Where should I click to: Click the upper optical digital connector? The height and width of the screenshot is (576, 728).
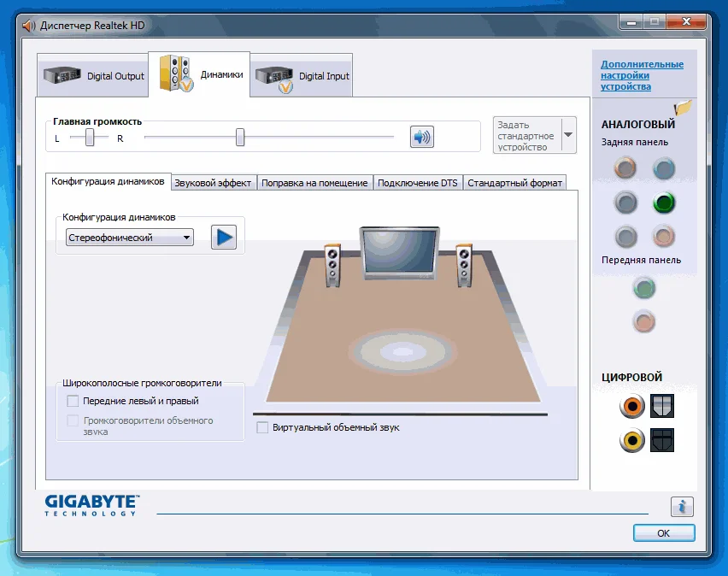[x=661, y=406]
